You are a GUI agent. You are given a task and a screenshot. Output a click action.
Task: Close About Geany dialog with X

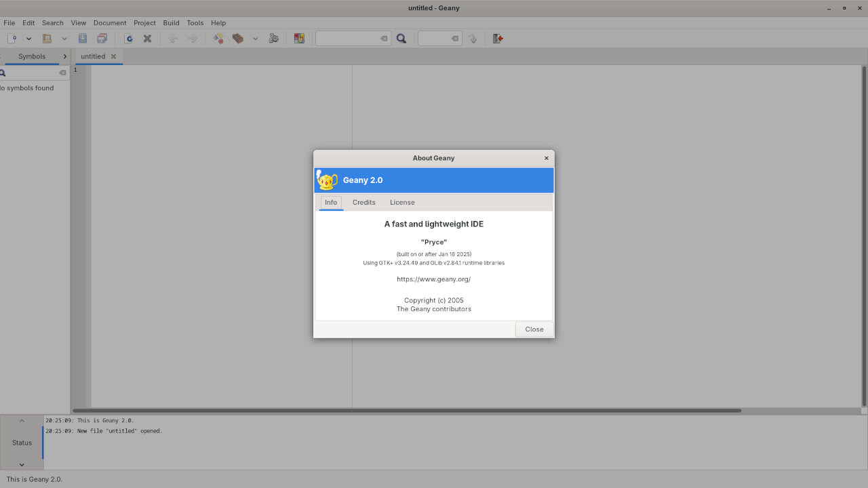click(x=547, y=158)
